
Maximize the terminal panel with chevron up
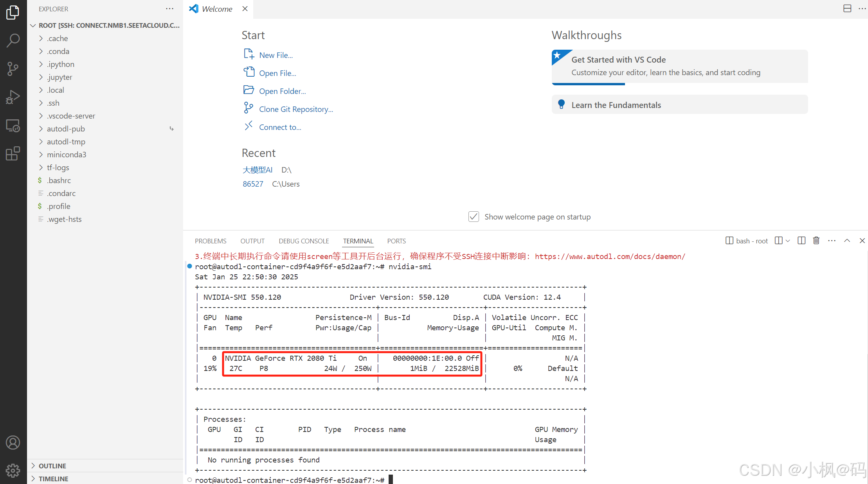(x=847, y=241)
